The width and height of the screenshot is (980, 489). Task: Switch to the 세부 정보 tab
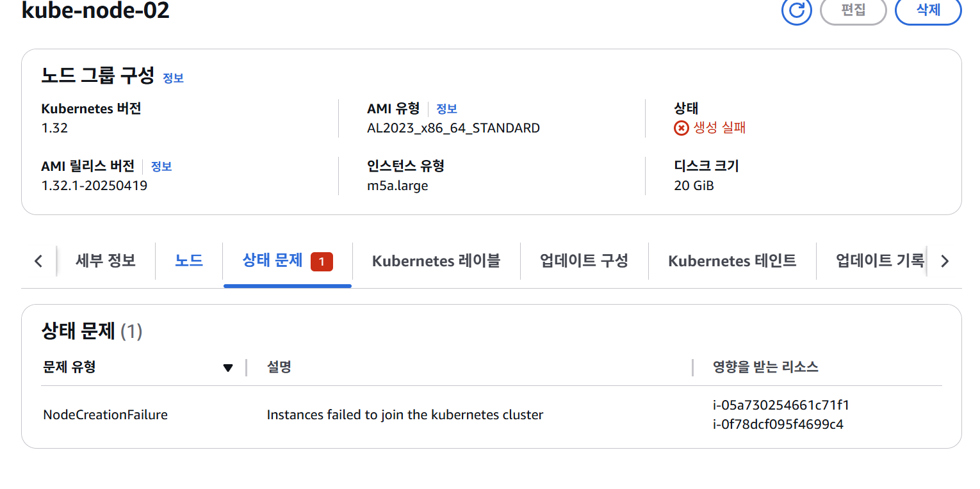pos(106,261)
